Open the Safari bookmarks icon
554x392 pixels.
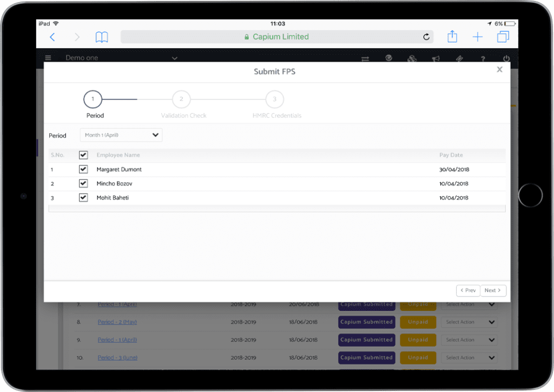102,36
